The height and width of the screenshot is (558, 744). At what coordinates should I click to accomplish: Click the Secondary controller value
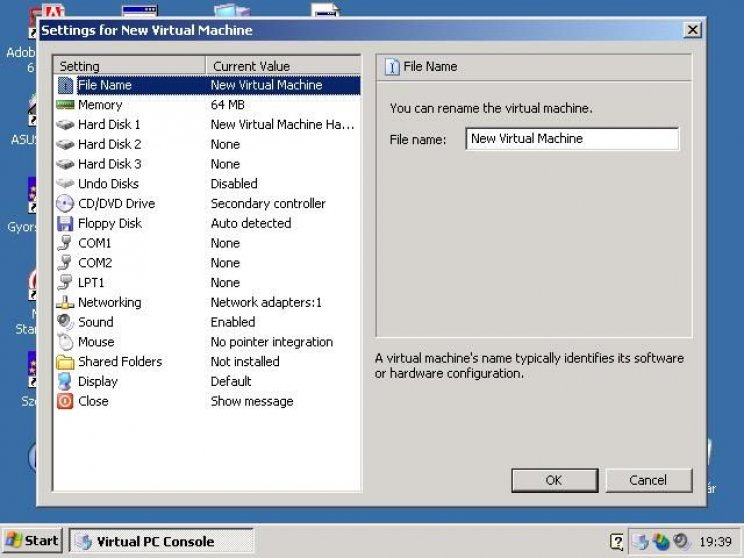268,204
